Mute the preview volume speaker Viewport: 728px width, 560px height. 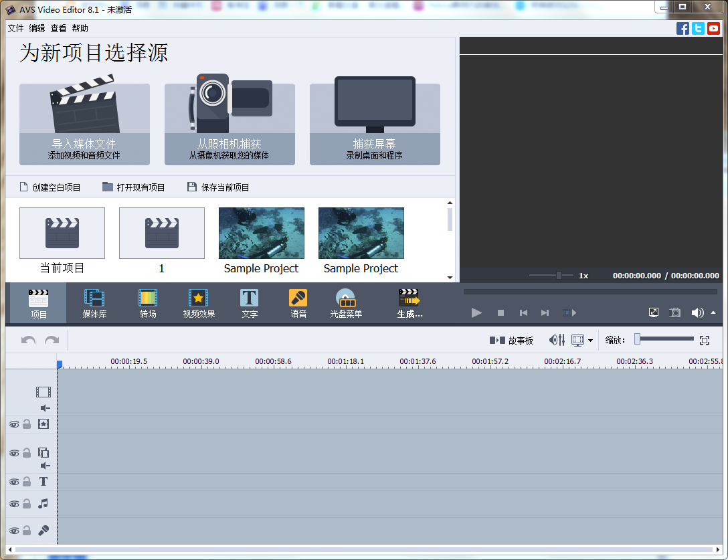pyautogui.click(x=697, y=313)
